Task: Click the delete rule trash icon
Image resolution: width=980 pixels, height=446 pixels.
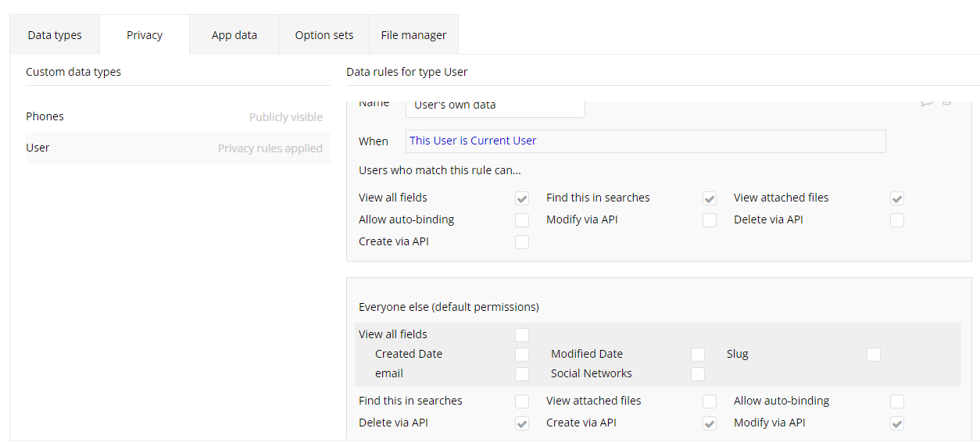Action: click(x=946, y=104)
